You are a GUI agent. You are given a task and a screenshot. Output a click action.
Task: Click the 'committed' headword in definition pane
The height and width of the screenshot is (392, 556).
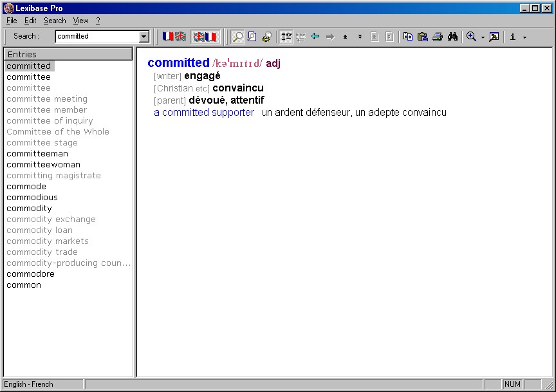tap(178, 63)
